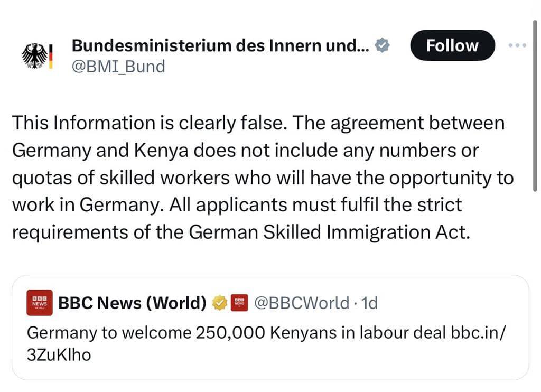Click the gold verified badge beside BBC News

(x=220, y=303)
